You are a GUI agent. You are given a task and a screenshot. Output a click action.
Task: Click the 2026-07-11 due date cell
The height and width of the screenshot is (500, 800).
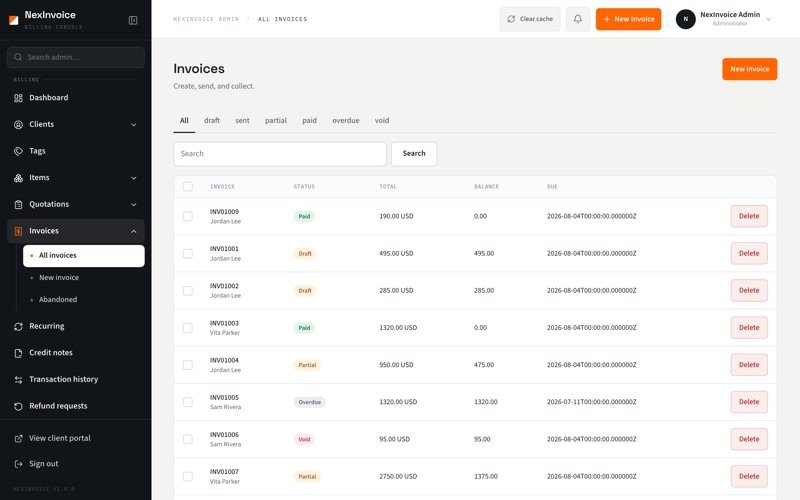click(591, 402)
